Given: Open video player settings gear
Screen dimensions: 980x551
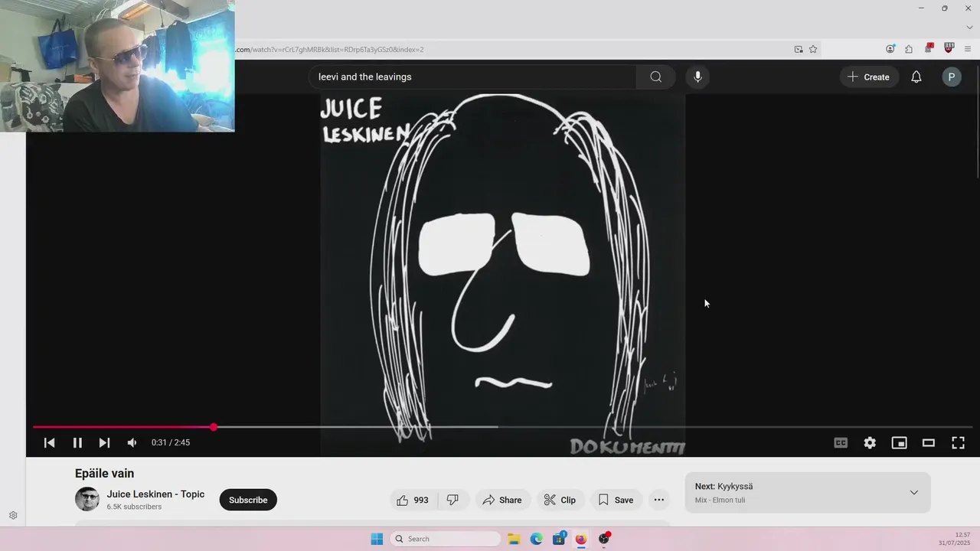Looking at the screenshot, I should (870, 442).
